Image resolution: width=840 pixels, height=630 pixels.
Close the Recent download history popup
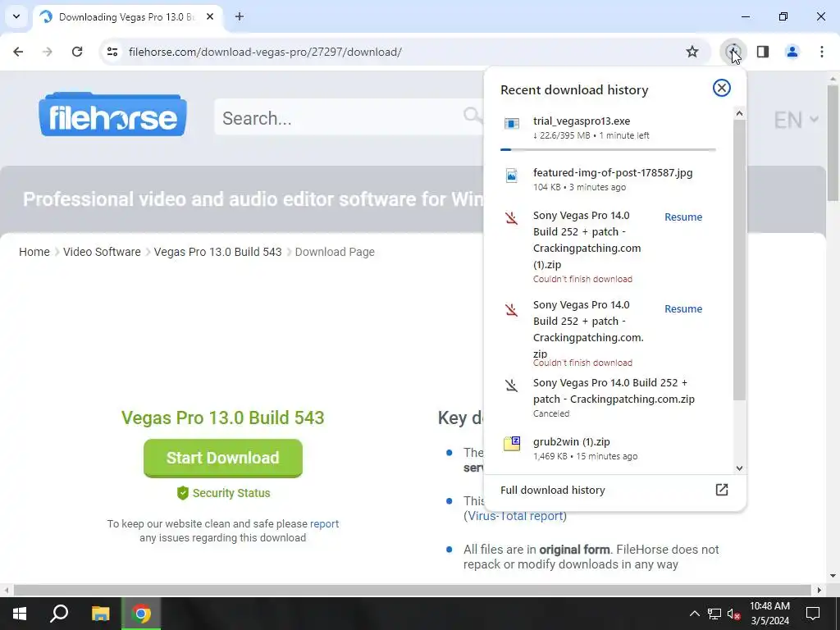722,88
